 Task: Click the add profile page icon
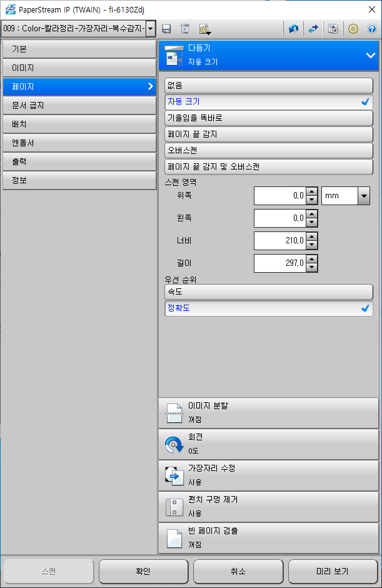click(x=333, y=29)
